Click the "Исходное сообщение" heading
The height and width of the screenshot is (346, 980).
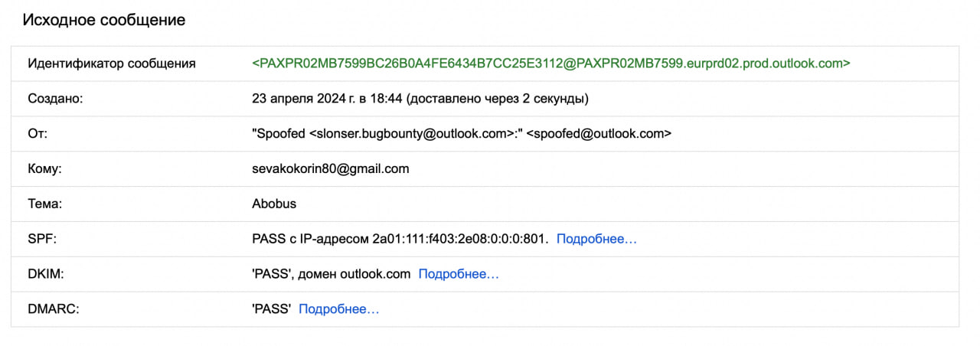(104, 20)
